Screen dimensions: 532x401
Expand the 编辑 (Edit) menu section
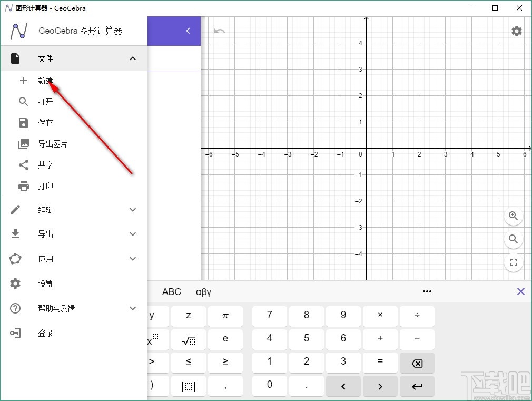[133, 210]
